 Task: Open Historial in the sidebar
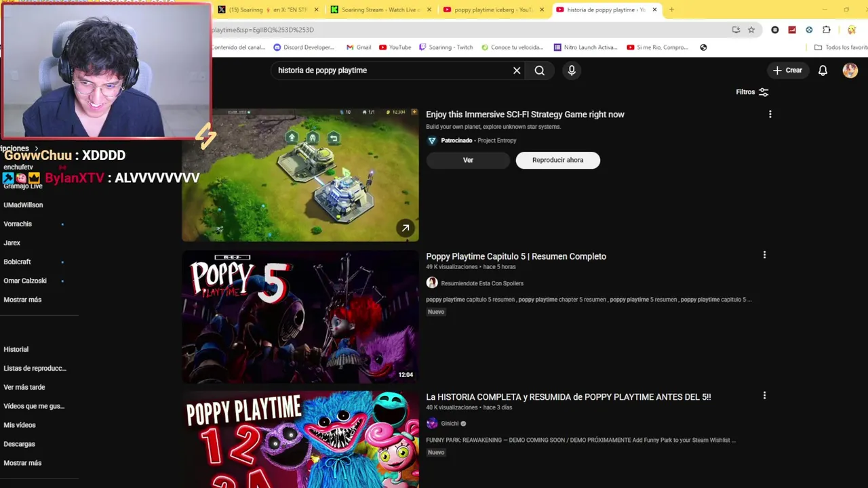point(16,350)
